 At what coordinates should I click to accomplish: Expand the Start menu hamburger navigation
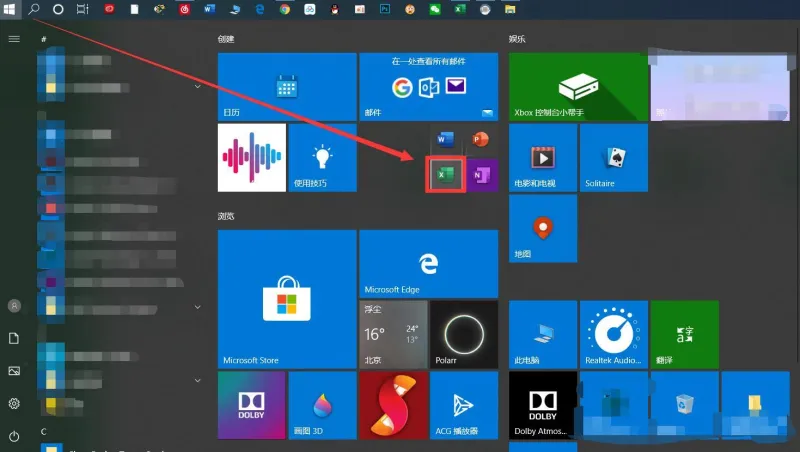pyautogui.click(x=14, y=39)
